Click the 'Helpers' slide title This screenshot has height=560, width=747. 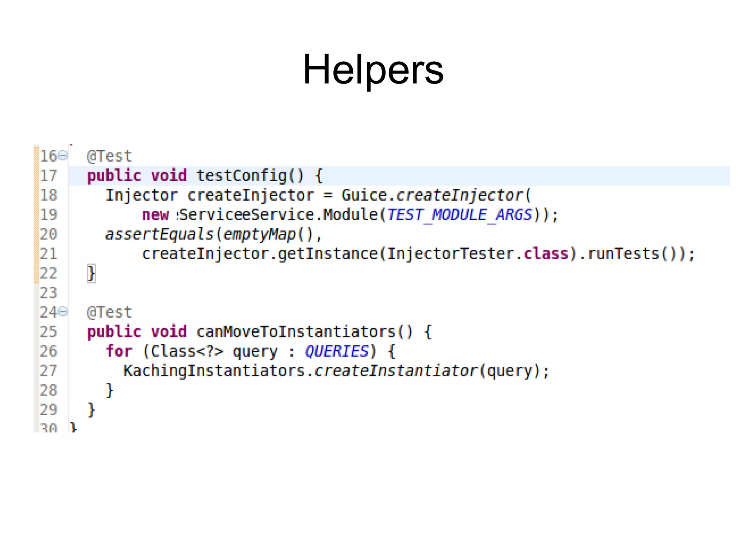pos(373,69)
